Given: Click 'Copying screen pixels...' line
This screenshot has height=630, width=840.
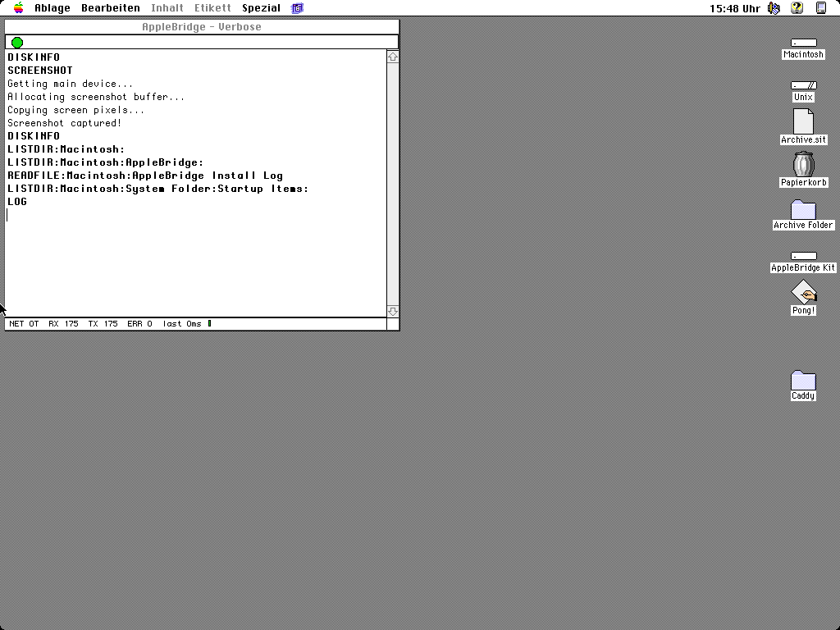Looking at the screenshot, I should pos(76,110).
